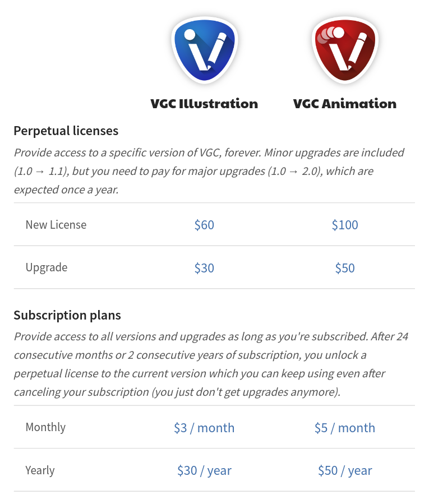The width and height of the screenshot is (429, 504).
Task: Buy the $60 Illustration new license
Action: 204,225
